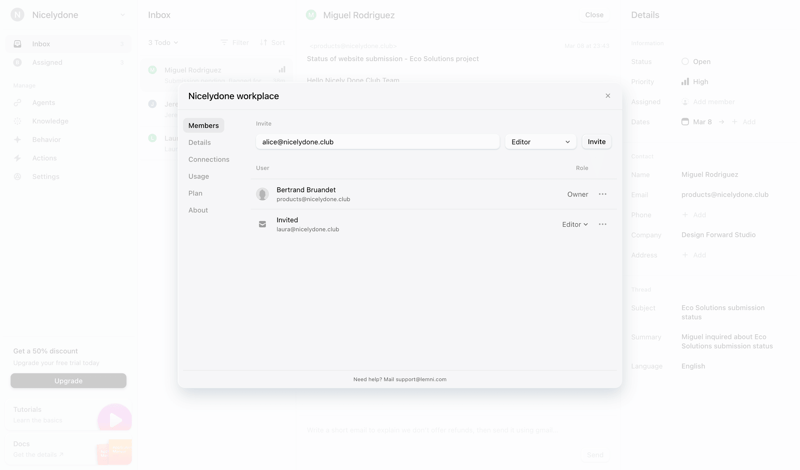Close the Nicelydone workplace dialog
Image resolution: width=800 pixels, height=470 pixels.
coord(608,96)
